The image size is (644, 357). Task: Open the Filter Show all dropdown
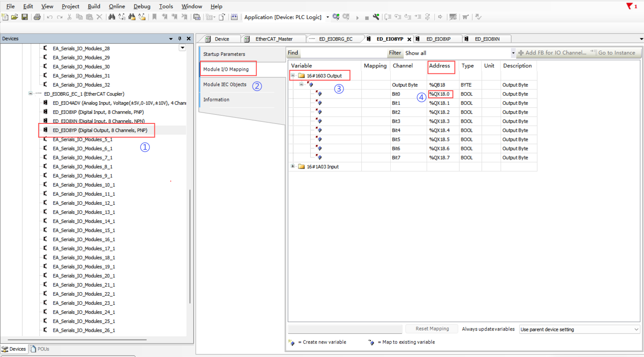click(513, 53)
